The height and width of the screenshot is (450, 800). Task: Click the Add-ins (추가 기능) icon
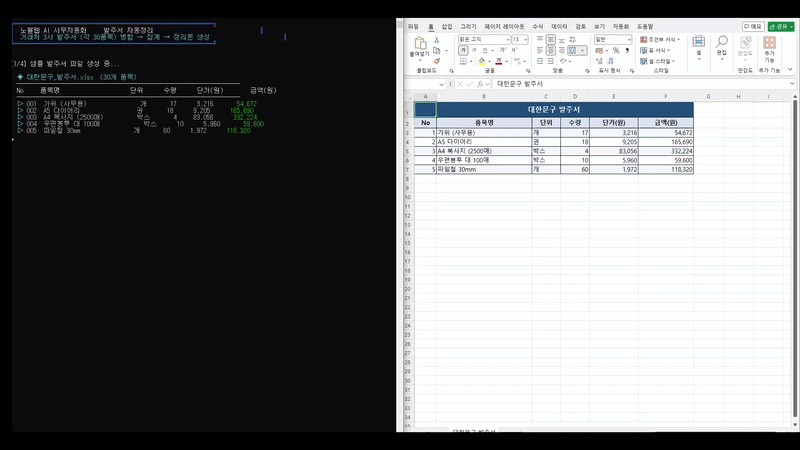769,42
